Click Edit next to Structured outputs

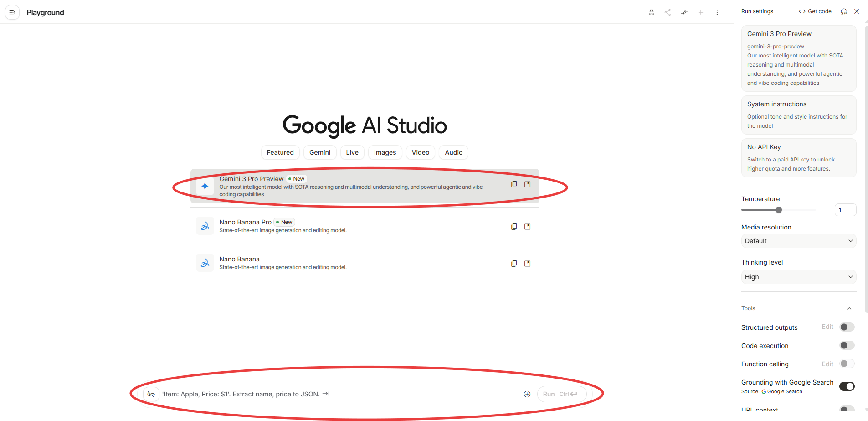pos(827,327)
